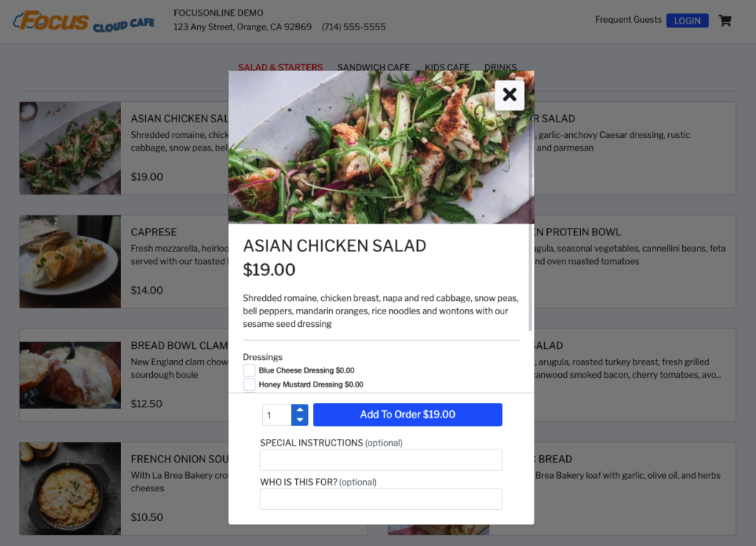Click the quantity number field

pos(277,415)
